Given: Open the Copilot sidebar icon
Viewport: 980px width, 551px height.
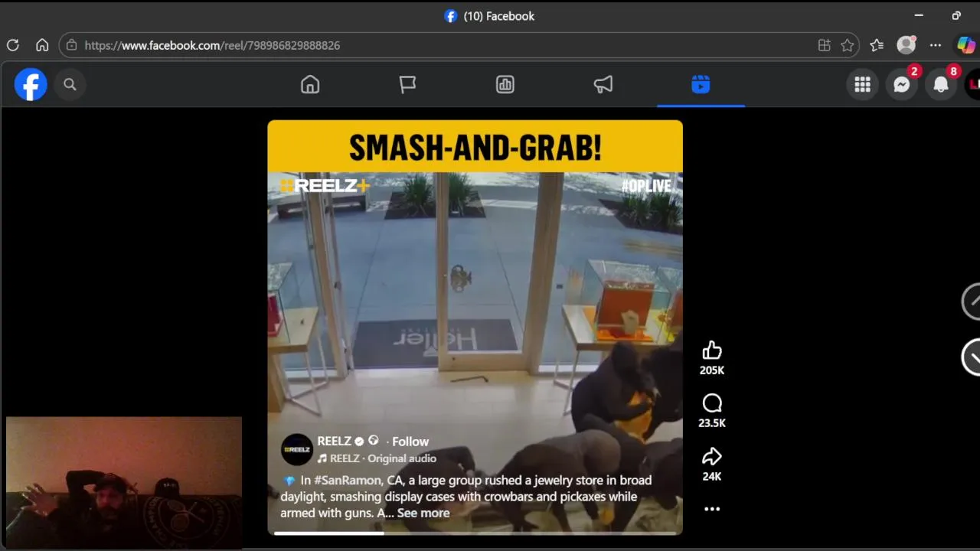Looking at the screenshot, I should click(966, 45).
